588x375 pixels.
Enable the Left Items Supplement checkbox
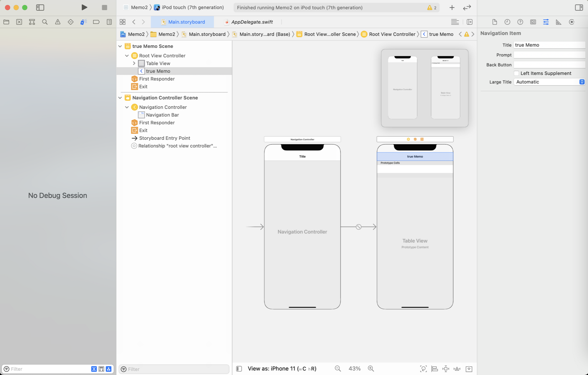coord(516,73)
